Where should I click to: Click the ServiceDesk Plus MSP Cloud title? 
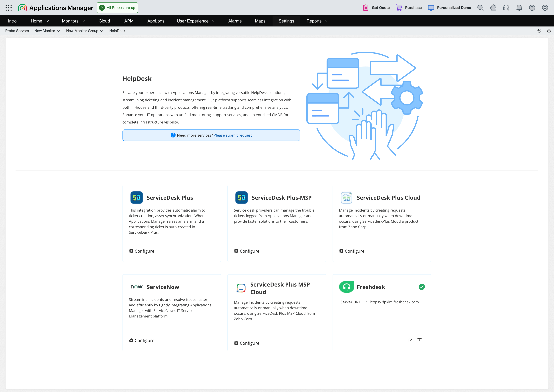pyautogui.click(x=280, y=288)
